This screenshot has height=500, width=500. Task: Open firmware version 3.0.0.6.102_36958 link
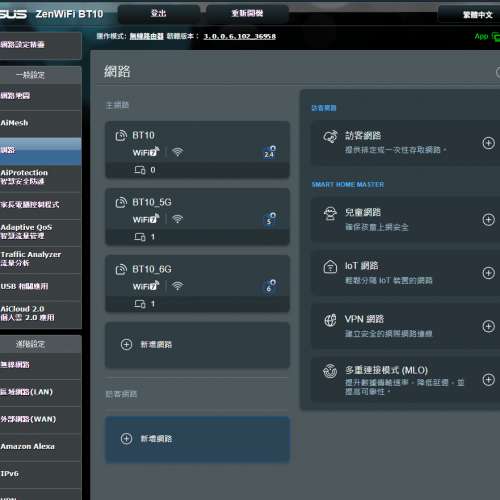240,36
